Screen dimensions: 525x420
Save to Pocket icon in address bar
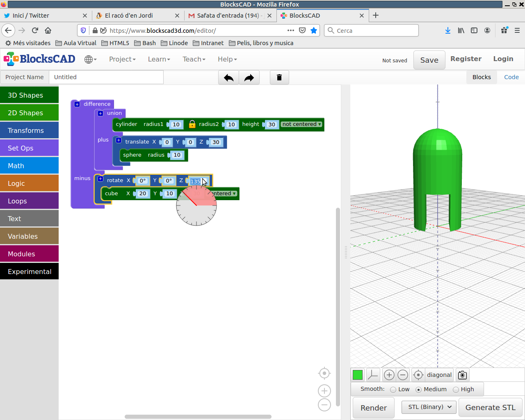click(x=302, y=30)
